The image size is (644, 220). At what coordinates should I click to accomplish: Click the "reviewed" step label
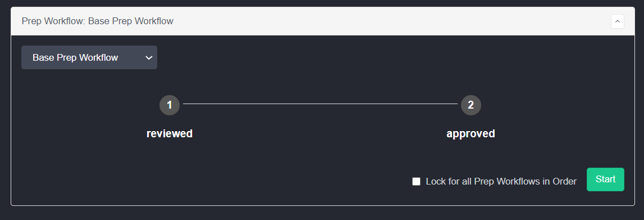coord(170,134)
